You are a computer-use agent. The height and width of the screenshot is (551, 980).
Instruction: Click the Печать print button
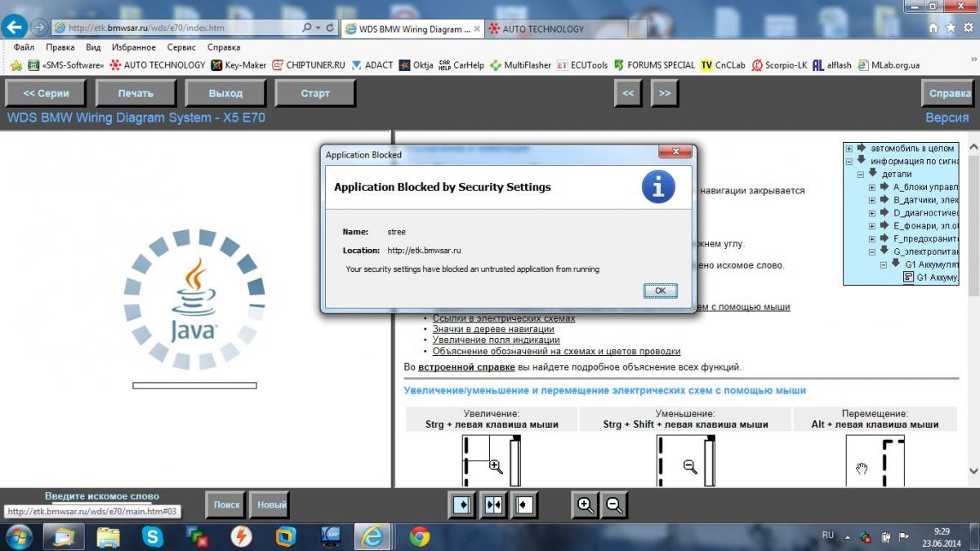[136, 93]
